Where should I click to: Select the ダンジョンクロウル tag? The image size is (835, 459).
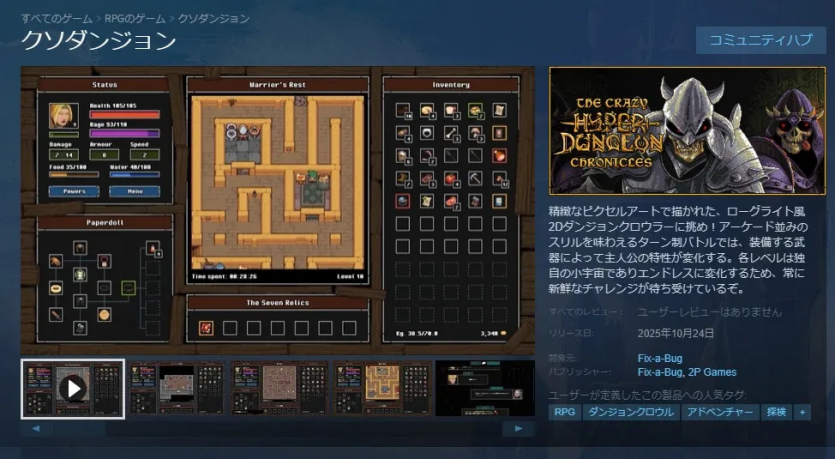click(630, 412)
